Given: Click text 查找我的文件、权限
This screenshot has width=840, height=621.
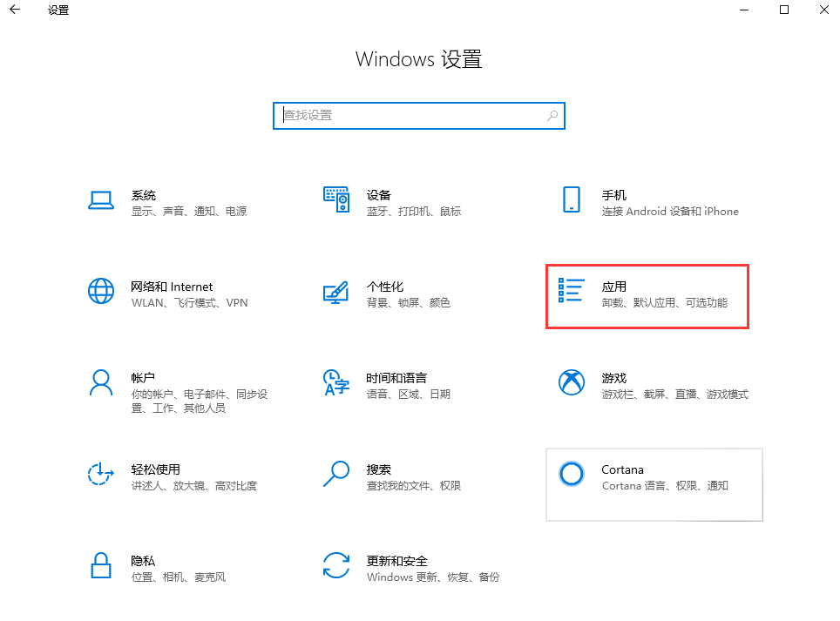Looking at the screenshot, I should tap(414, 486).
